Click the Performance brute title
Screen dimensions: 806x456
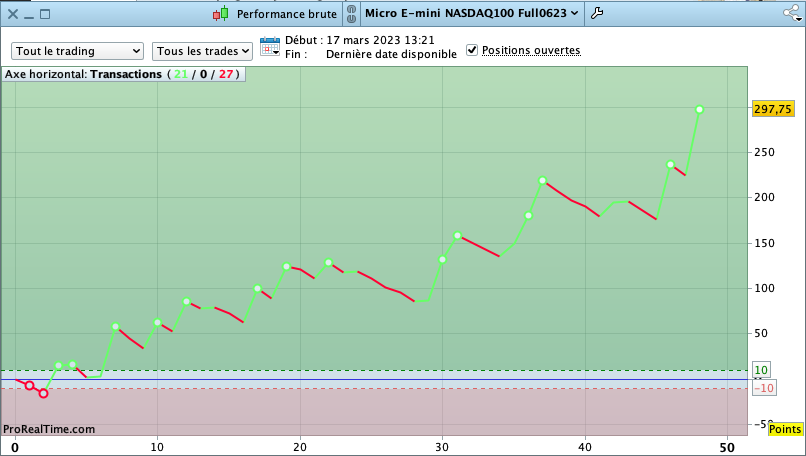click(x=286, y=14)
